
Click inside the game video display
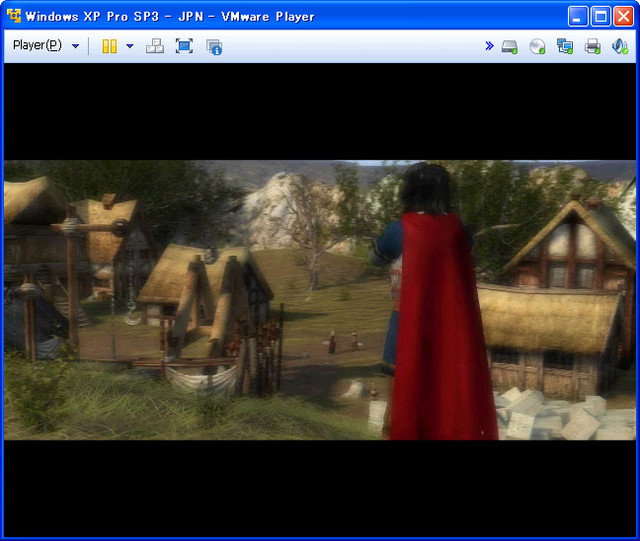(x=320, y=300)
